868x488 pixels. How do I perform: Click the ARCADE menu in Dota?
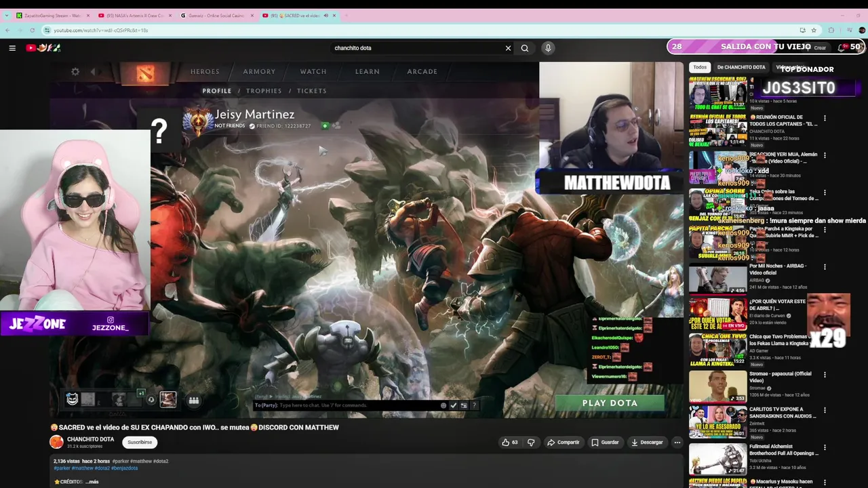422,71
